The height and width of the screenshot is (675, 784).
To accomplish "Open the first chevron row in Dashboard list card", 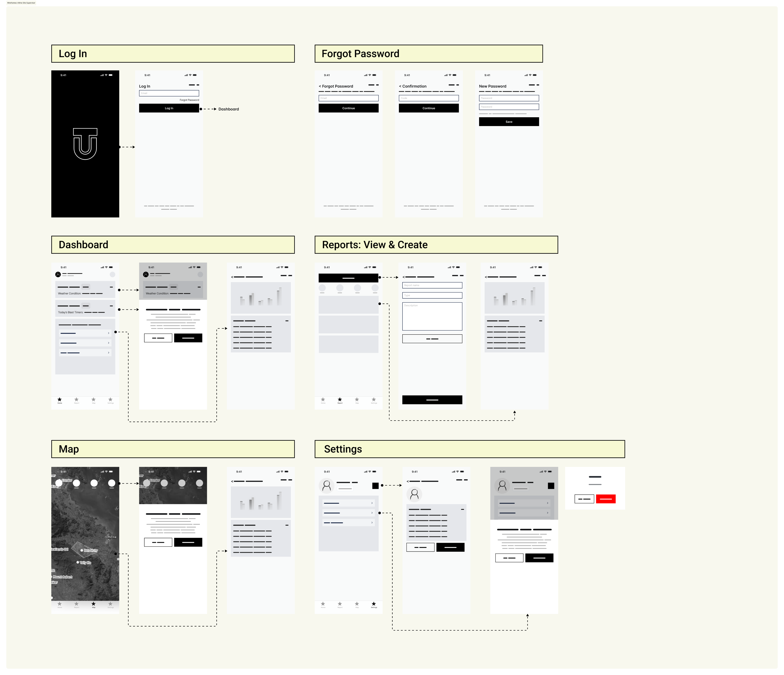I will coord(85,333).
